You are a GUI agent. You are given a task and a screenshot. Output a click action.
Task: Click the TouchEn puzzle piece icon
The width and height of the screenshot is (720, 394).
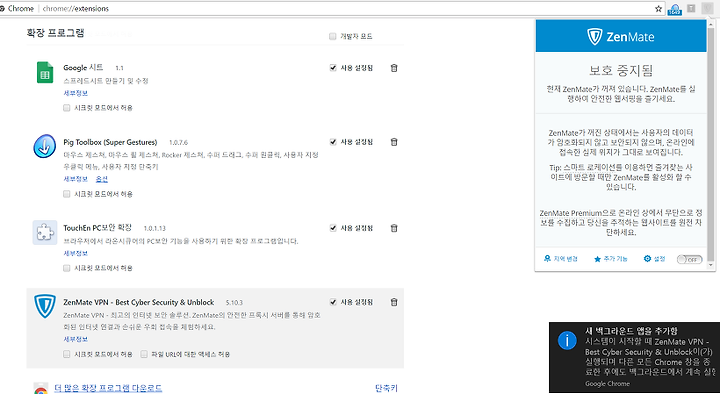click(x=45, y=232)
